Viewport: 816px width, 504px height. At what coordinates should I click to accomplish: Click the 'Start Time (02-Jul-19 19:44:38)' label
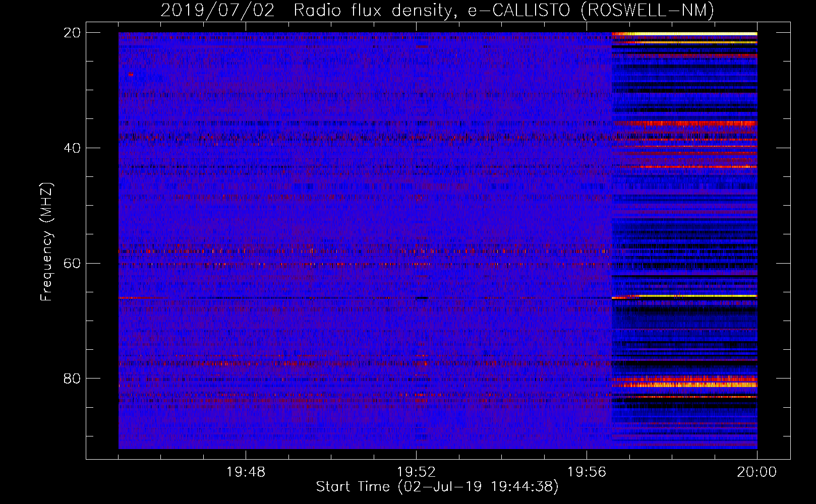(x=437, y=487)
